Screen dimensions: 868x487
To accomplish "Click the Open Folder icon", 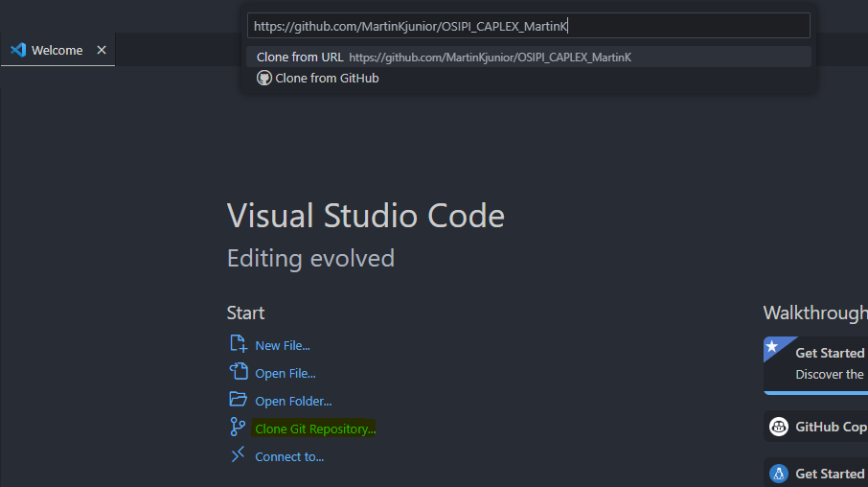I will tap(238, 400).
